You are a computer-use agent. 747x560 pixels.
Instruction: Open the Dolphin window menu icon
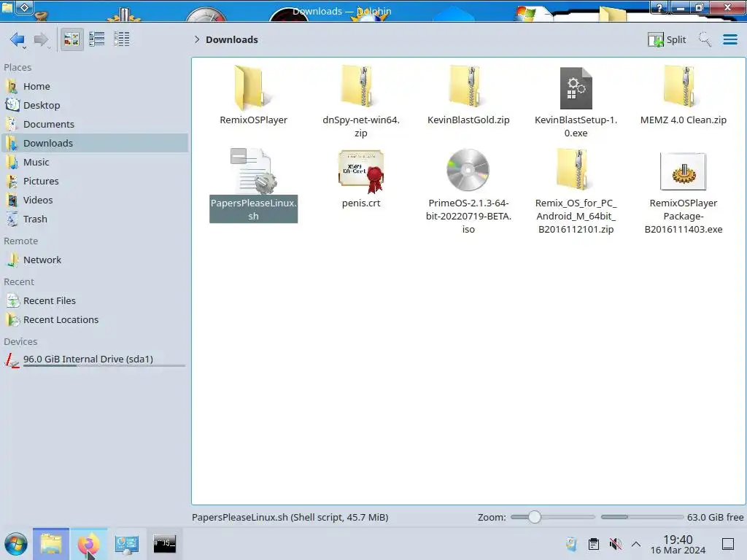pos(7,7)
